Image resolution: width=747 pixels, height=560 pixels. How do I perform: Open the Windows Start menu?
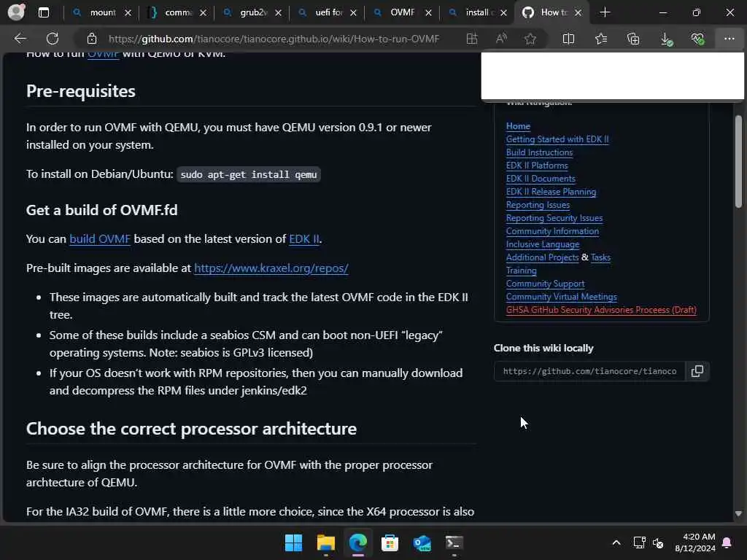click(x=293, y=542)
